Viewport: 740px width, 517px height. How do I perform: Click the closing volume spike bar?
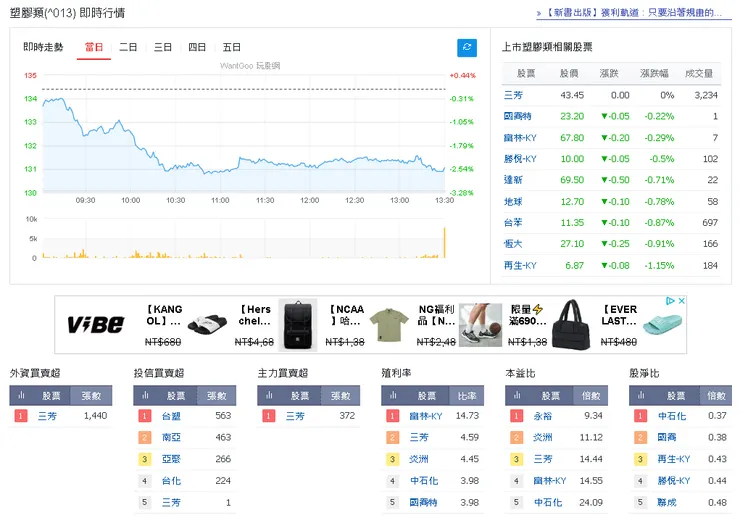[x=444, y=243]
